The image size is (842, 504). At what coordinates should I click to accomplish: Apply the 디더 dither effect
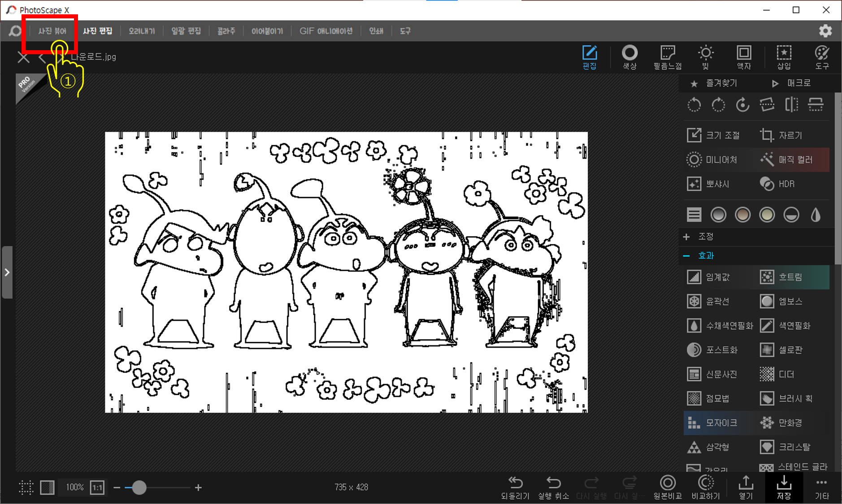pyautogui.click(x=777, y=374)
